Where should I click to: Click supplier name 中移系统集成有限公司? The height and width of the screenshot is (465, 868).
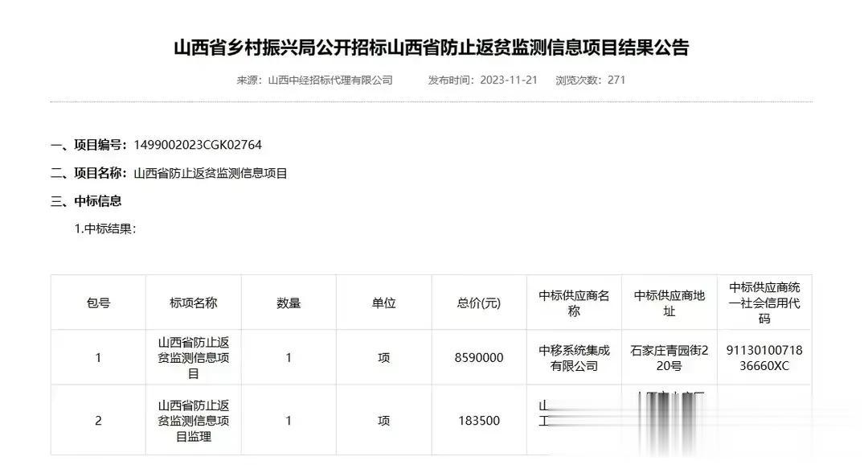(574, 356)
